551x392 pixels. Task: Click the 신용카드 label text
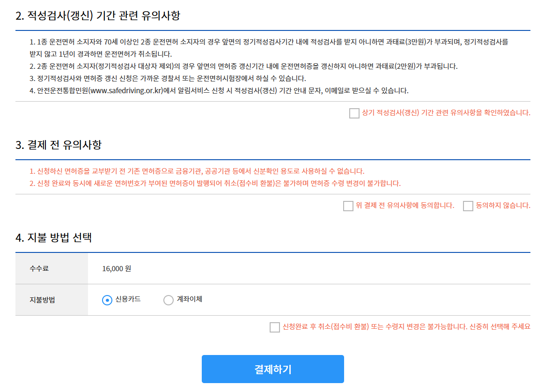[x=126, y=300]
